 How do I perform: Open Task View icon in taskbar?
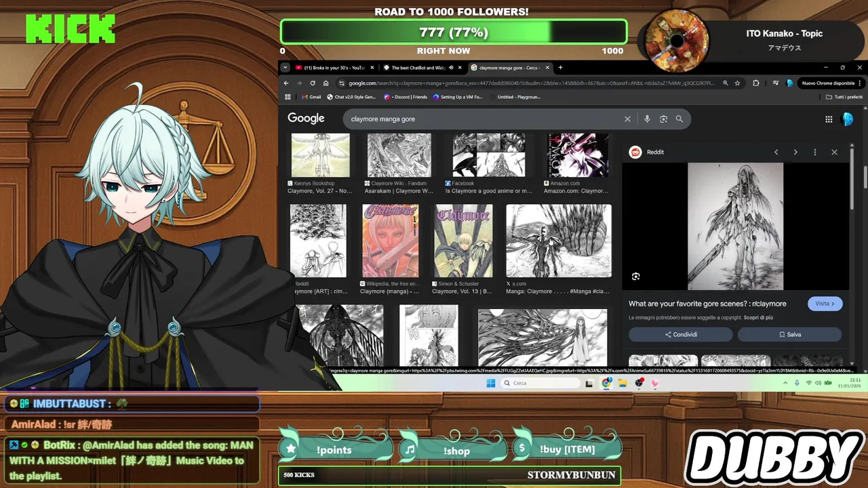(589, 383)
